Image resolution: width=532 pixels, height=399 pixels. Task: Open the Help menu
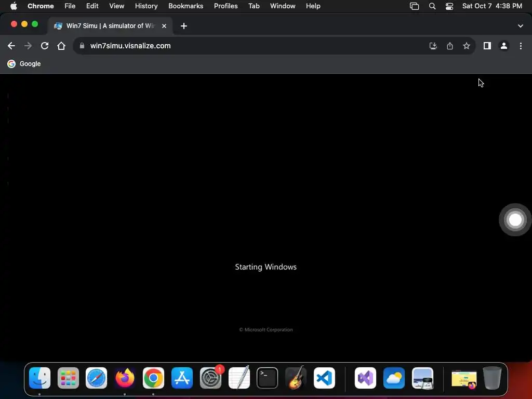[313, 6]
